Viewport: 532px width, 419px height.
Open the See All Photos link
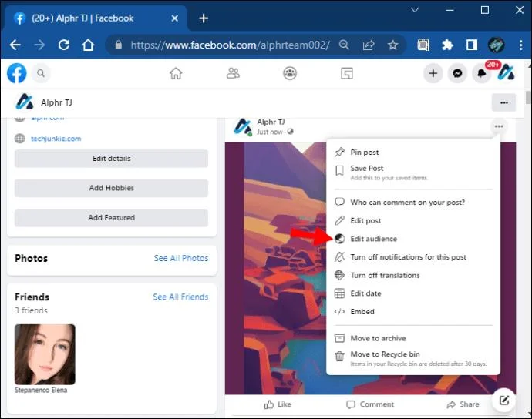point(181,258)
